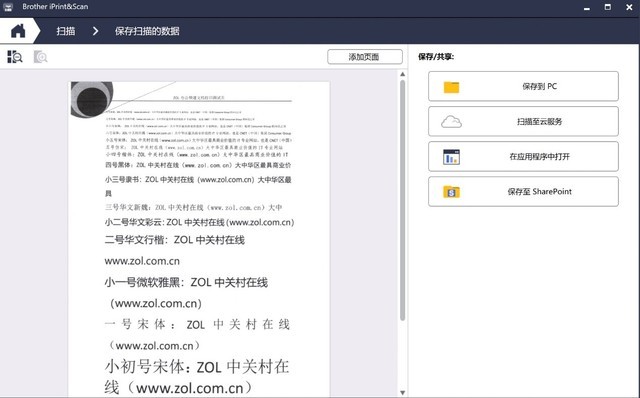The image size is (640, 398).
Task: Click the 保存到 PC button
Action: [x=523, y=86]
